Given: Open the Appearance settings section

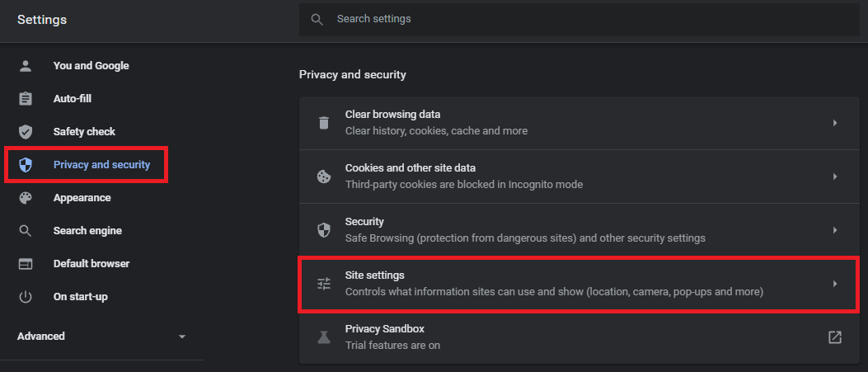Looking at the screenshot, I should coord(82,198).
